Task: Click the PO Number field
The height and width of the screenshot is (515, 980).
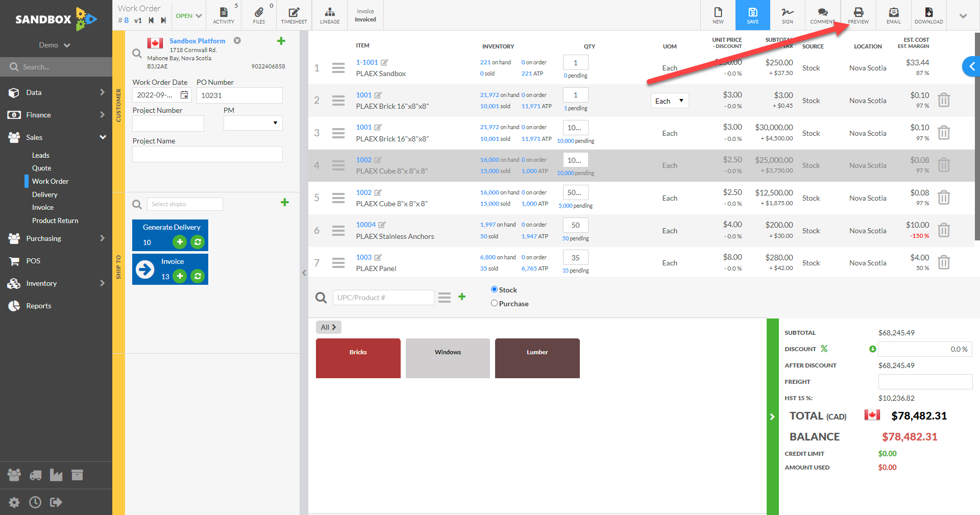Action: tap(239, 95)
